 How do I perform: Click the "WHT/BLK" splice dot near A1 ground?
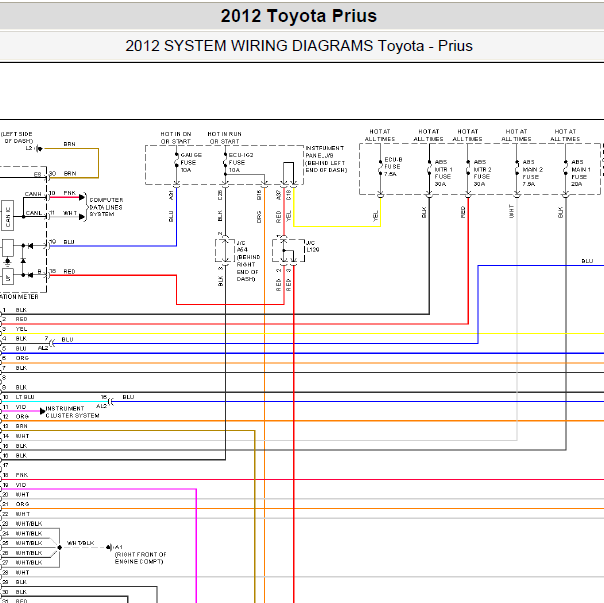click(60, 547)
